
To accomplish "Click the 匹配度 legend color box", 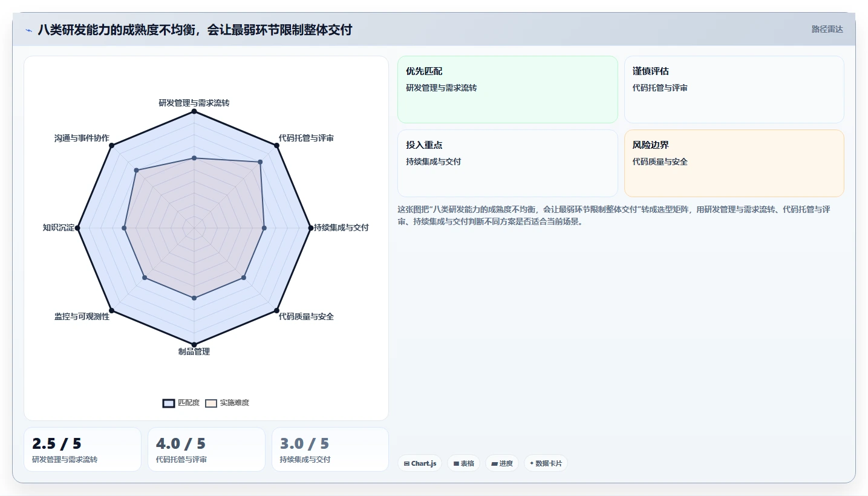I will pos(169,403).
